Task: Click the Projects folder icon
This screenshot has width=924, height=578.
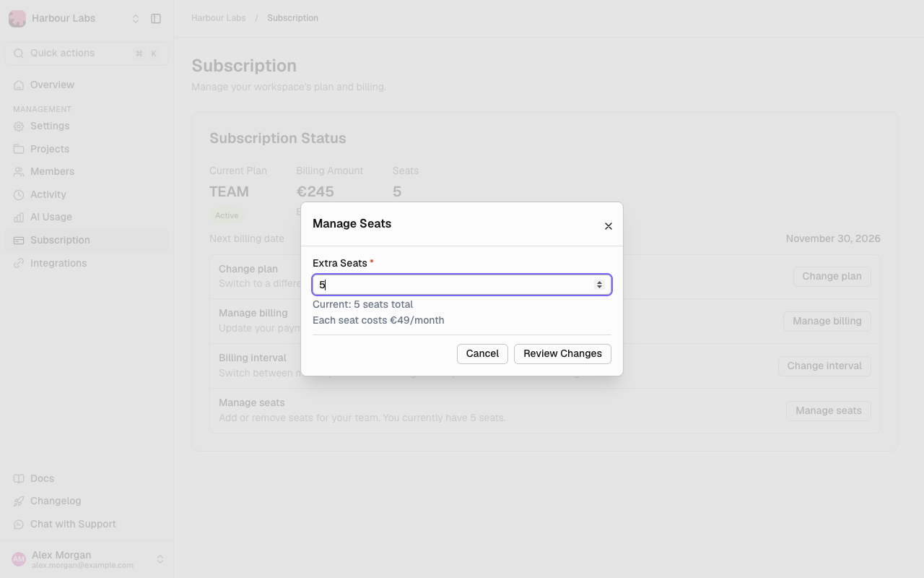Action: pyautogui.click(x=19, y=150)
